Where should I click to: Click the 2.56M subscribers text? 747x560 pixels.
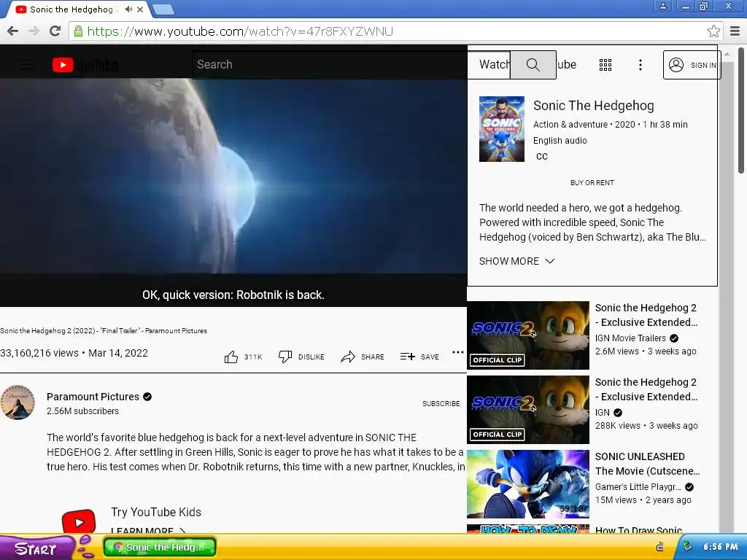pos(82,411)
